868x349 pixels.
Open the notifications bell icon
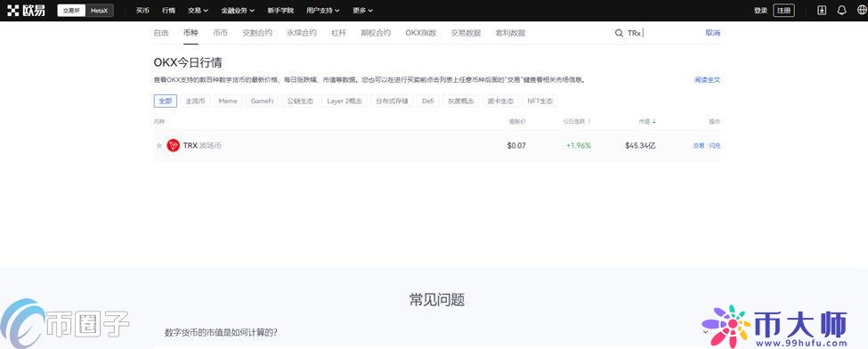pyautogui.click(x=842, y=11)
